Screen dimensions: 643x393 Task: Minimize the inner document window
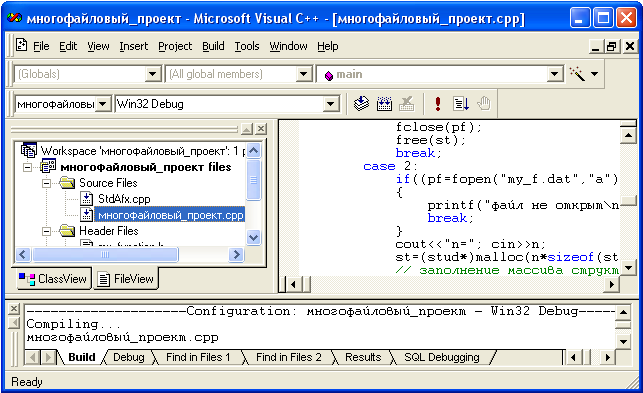click(x=596, y=46)
